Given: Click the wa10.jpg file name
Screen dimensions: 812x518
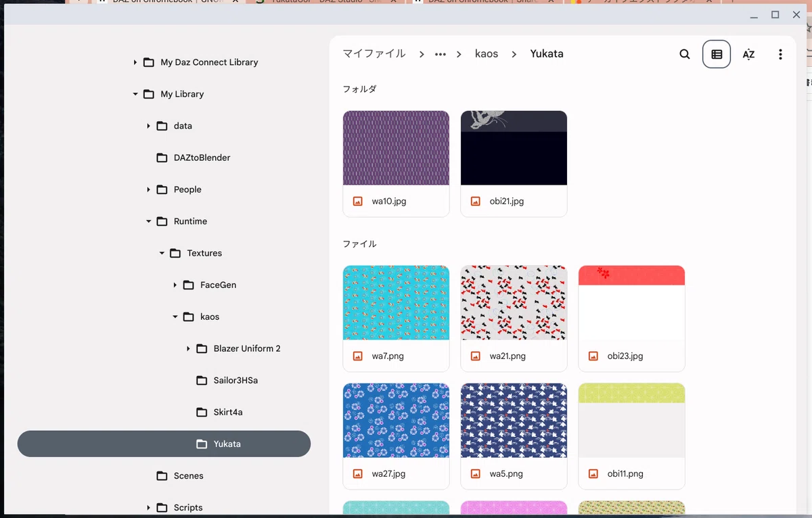Looking at the screenshot, I should coord(389,201).
